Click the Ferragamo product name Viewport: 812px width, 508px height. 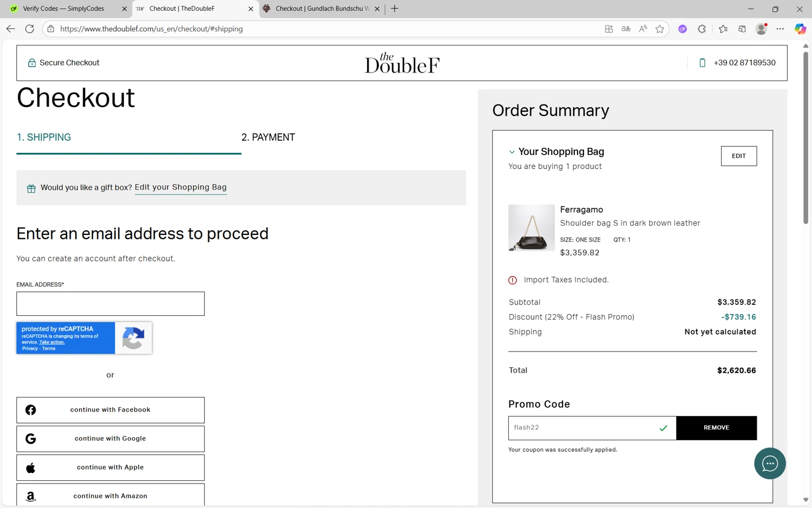(x=581, y=210)
